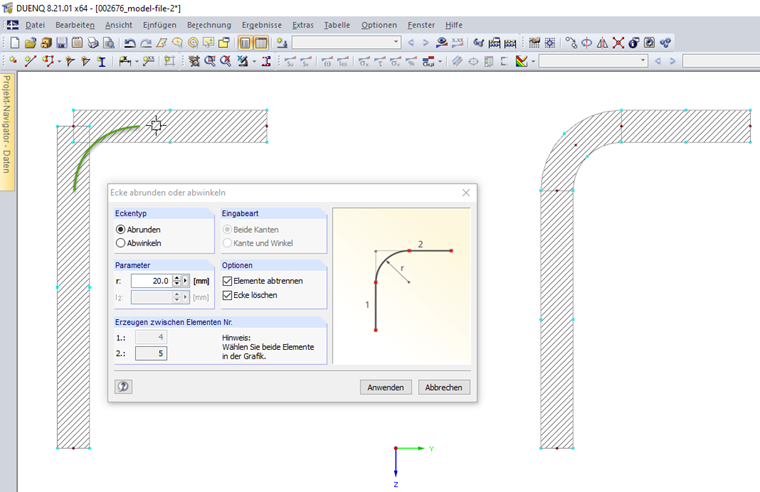
Task: Open the load case combo box in top toolbar
Action: pos(346,43)
